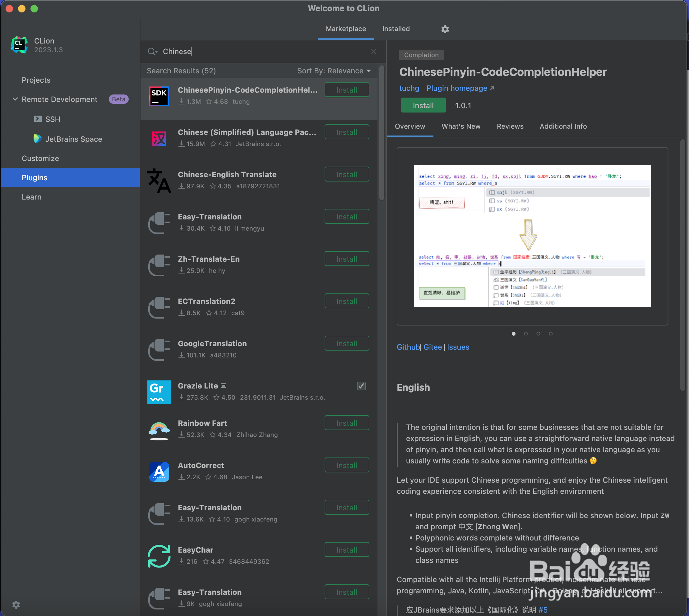
Task: Click the Chinese Simplified Language Pack icon
Action: point(159,138)
